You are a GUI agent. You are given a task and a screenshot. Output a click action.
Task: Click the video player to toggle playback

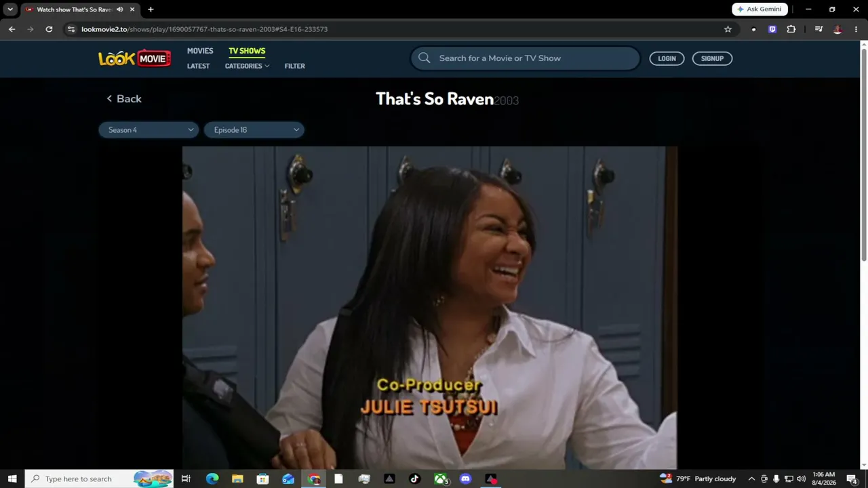coord(430,308)
